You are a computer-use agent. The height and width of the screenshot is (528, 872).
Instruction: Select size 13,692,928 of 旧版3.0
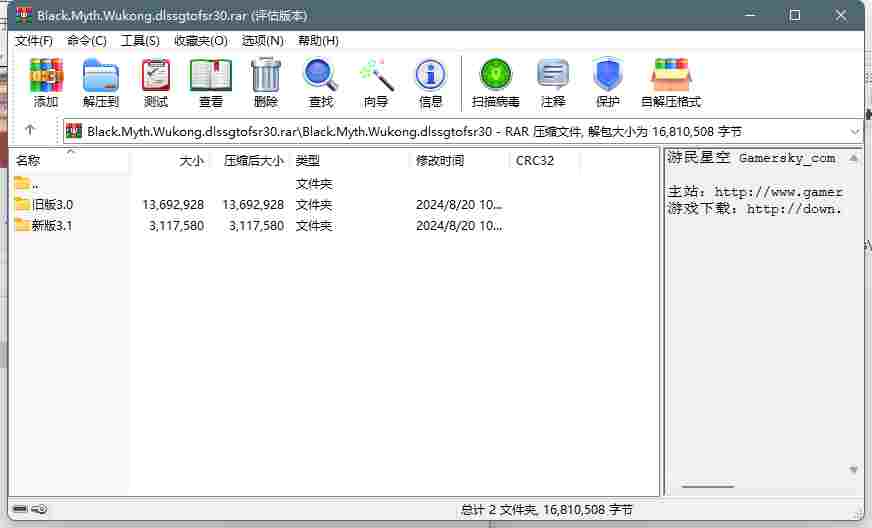click(x=173, y=205)
